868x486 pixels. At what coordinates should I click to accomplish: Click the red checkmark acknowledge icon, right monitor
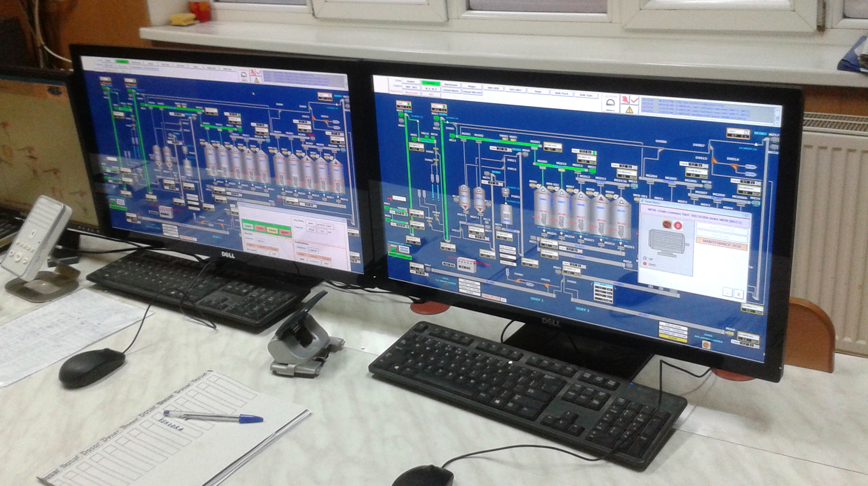(634, 100)
